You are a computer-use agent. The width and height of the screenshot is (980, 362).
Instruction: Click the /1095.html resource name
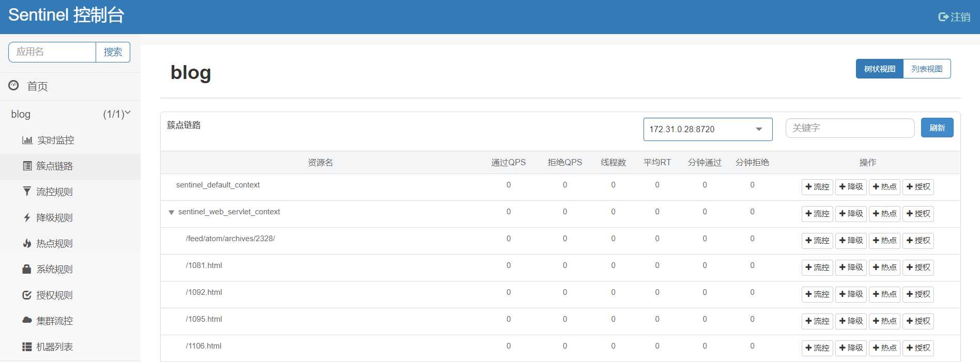click(204, 319)
